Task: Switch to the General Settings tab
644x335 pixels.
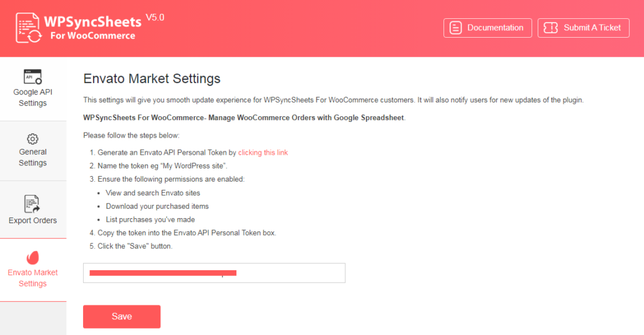Action: pos(33,157)
